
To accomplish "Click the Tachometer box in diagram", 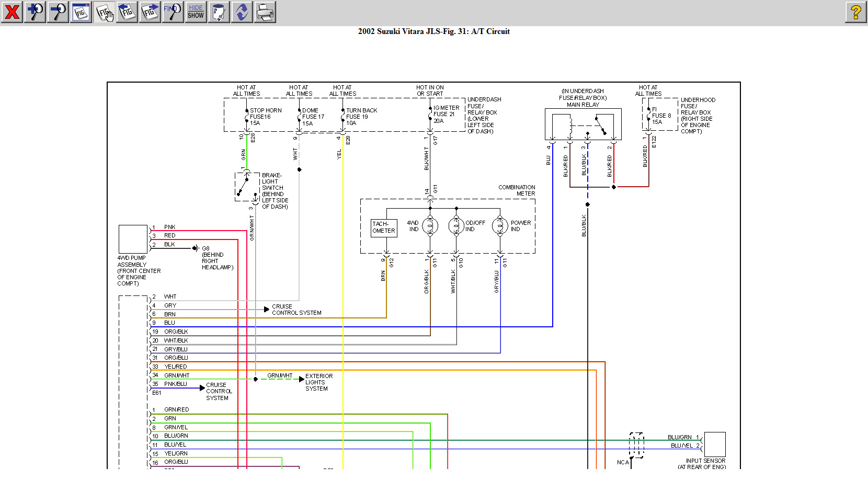I will (384, 228).
